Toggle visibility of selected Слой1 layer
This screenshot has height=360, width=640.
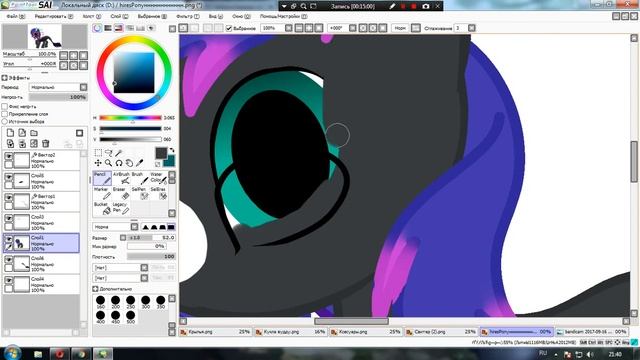tap(8, 239)
